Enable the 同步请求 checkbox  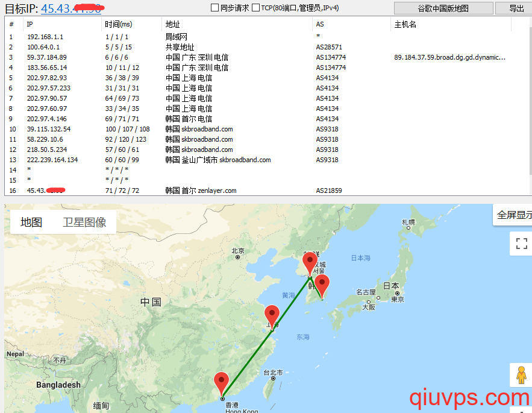pyautogui.click(x=214, y=7)
